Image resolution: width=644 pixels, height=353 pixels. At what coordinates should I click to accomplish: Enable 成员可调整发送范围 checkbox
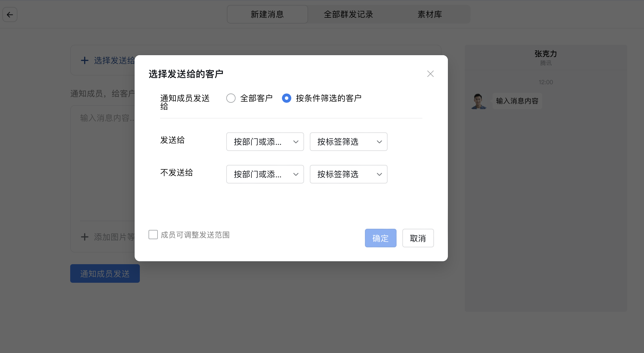[x=153, y=235]
